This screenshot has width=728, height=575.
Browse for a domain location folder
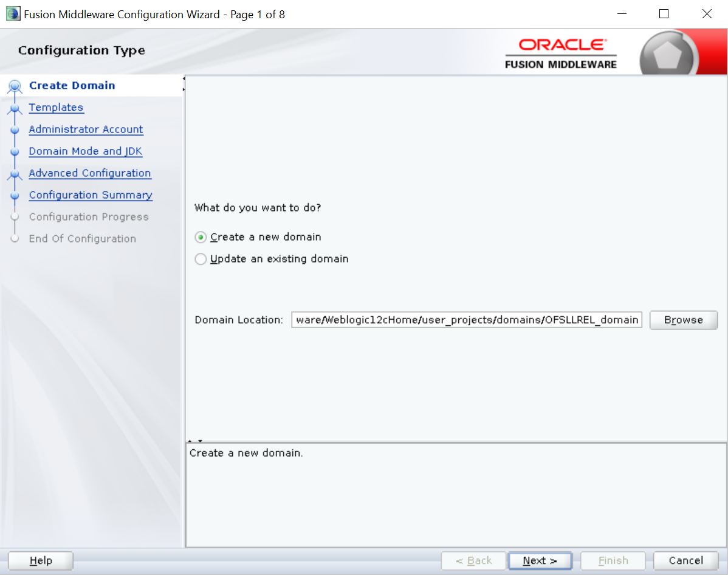[684, 320]
